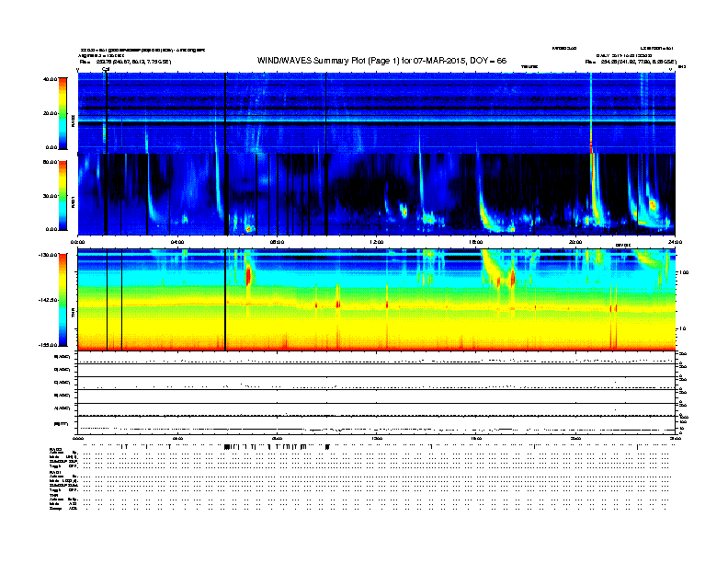Click the red-yellow hotspot in RAD1 near 23:00

coord(653,204)
